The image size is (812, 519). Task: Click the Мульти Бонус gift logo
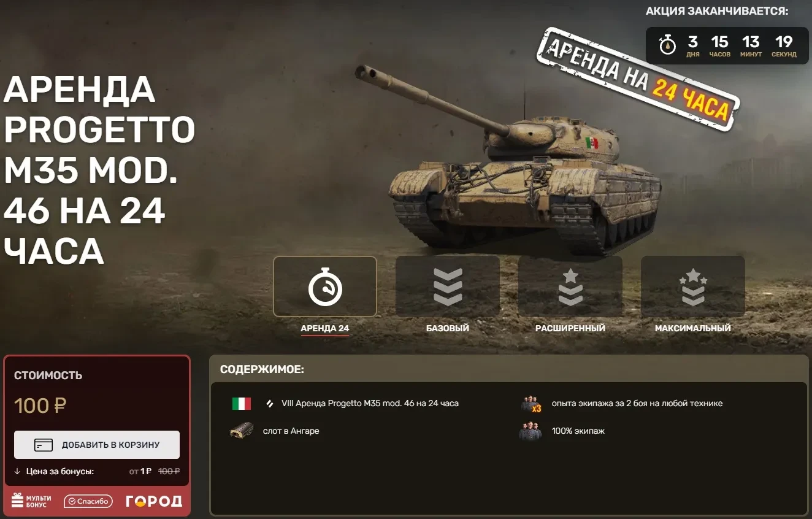click(32, 501)
